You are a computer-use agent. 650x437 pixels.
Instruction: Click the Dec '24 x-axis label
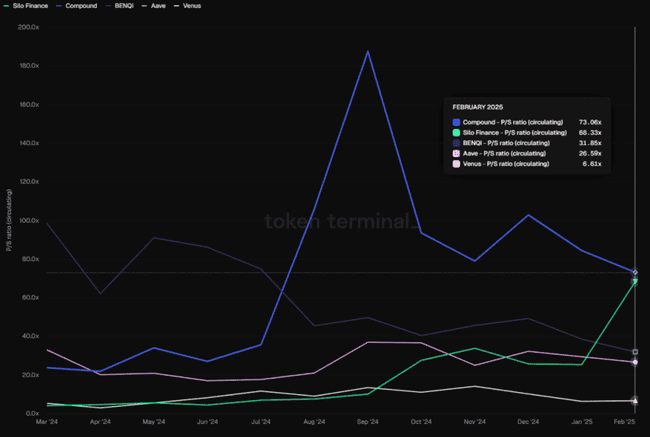point(528,422)
